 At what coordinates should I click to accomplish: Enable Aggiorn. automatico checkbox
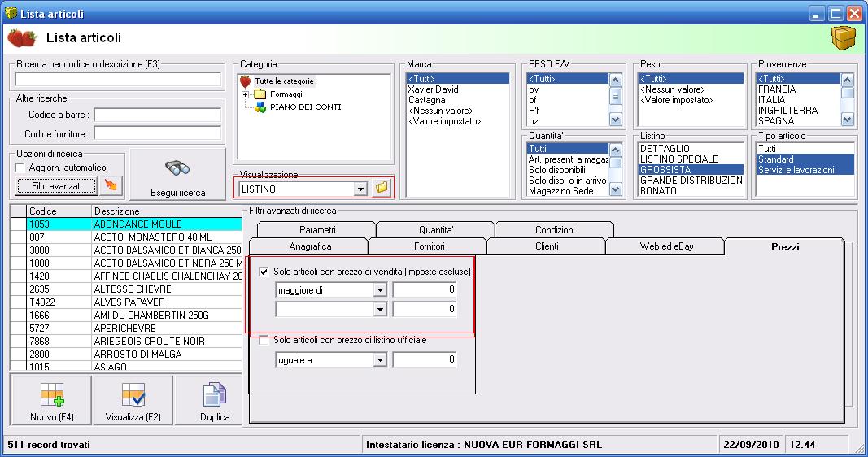point(20,168)
